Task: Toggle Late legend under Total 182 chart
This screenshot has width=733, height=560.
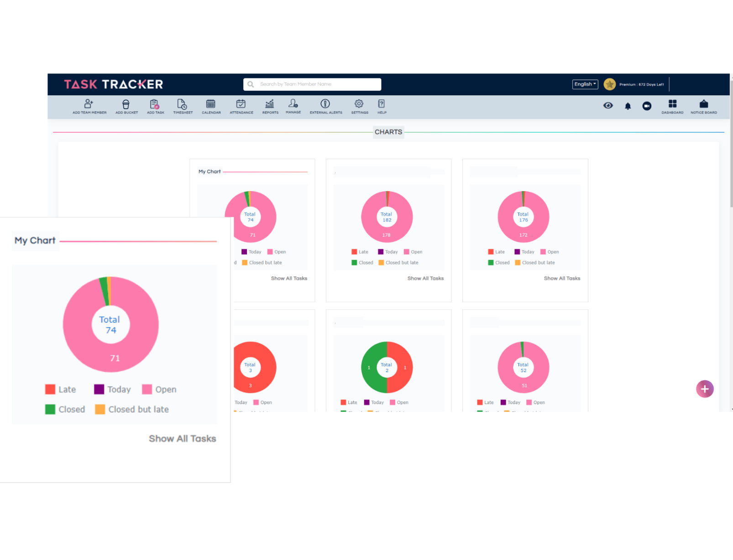Action: (360, 252)
